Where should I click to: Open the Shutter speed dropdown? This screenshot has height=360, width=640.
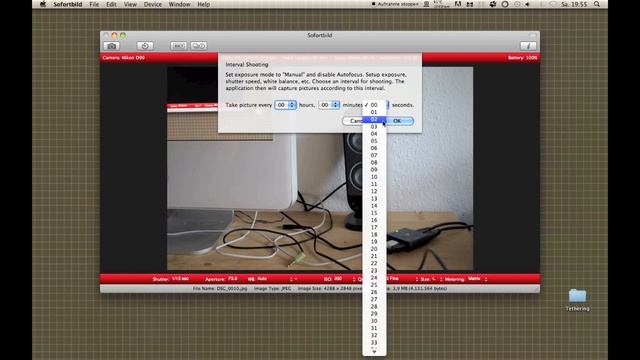171,279
